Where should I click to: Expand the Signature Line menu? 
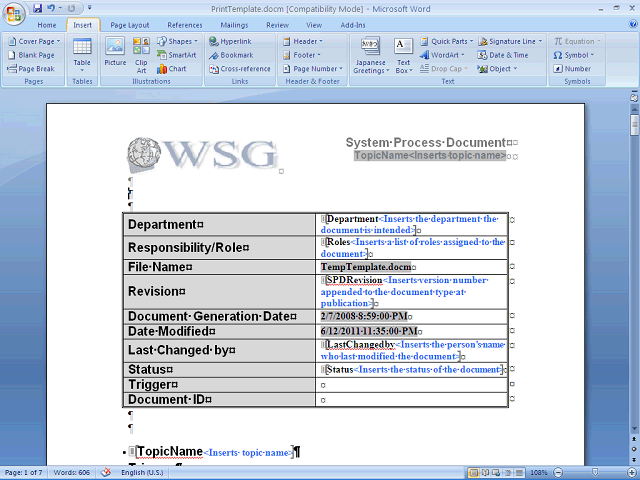click(511, 41)
